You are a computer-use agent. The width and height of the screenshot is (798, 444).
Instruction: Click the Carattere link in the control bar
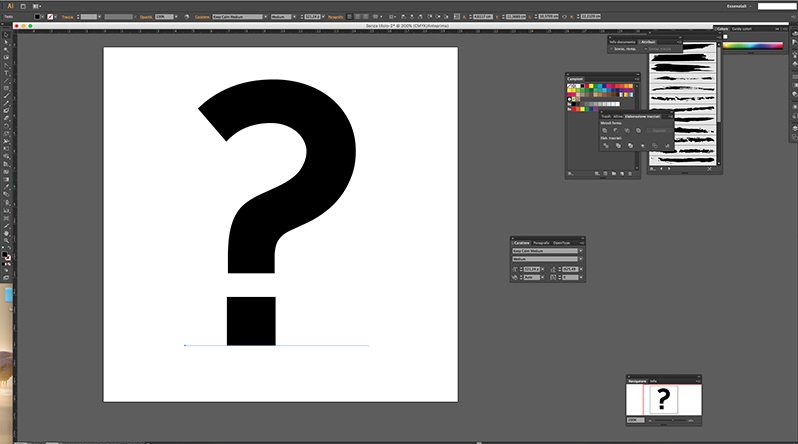pos(202,17)
